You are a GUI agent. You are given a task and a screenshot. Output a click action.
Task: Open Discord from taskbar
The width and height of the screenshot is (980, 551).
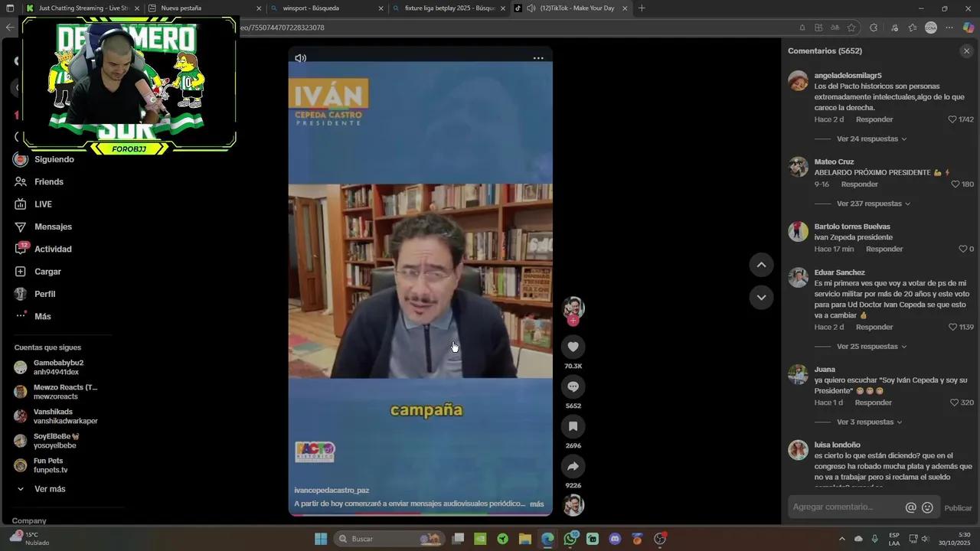tap(615, 539)
